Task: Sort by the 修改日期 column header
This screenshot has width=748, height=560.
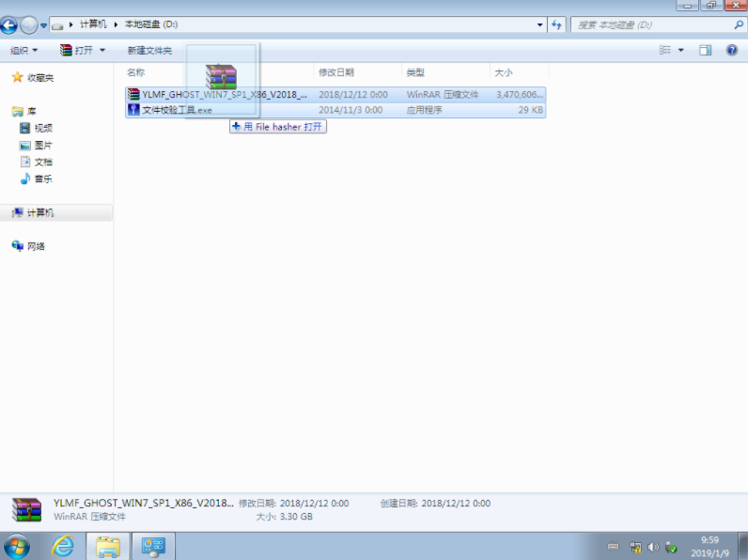Action: [336, 72]
